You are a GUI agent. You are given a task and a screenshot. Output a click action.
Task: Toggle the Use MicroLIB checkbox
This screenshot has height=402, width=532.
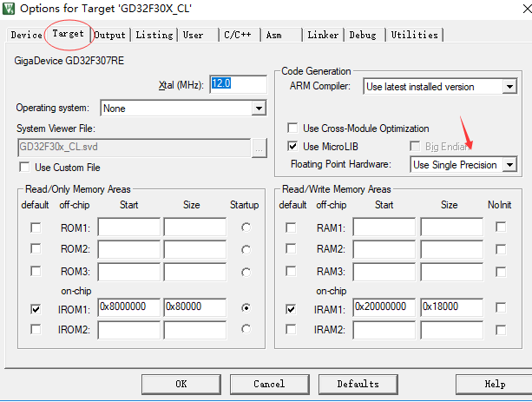(292, 147)
